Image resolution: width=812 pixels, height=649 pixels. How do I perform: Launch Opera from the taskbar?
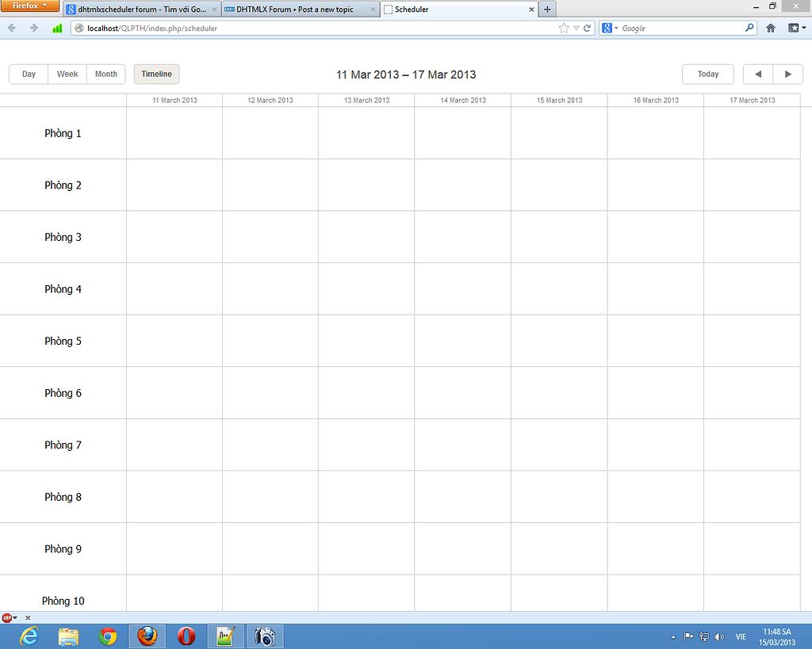coord(186,636)
